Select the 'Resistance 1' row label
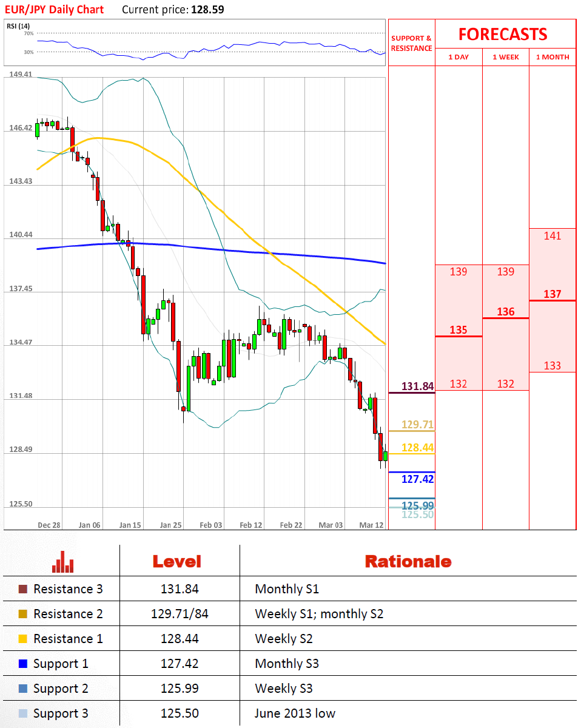The width and height of the screenshot is (581, 728). (x=68, y=639)
